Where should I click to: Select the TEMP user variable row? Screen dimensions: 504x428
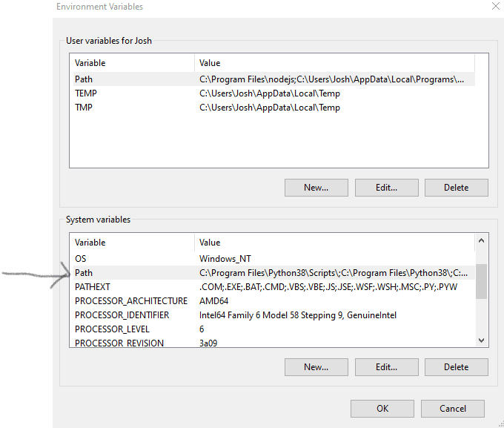273,93
